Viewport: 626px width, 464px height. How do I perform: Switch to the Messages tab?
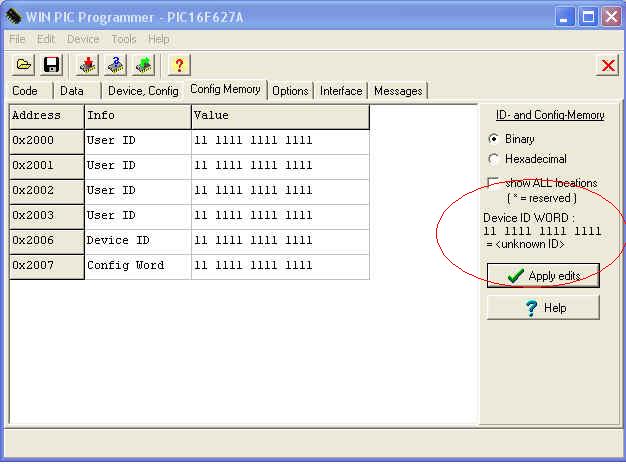(398, 91)
